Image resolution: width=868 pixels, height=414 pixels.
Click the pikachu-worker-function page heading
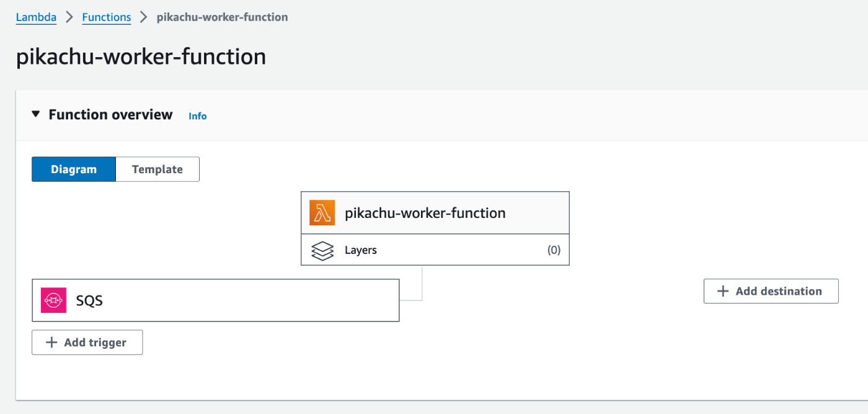(141, 56)
